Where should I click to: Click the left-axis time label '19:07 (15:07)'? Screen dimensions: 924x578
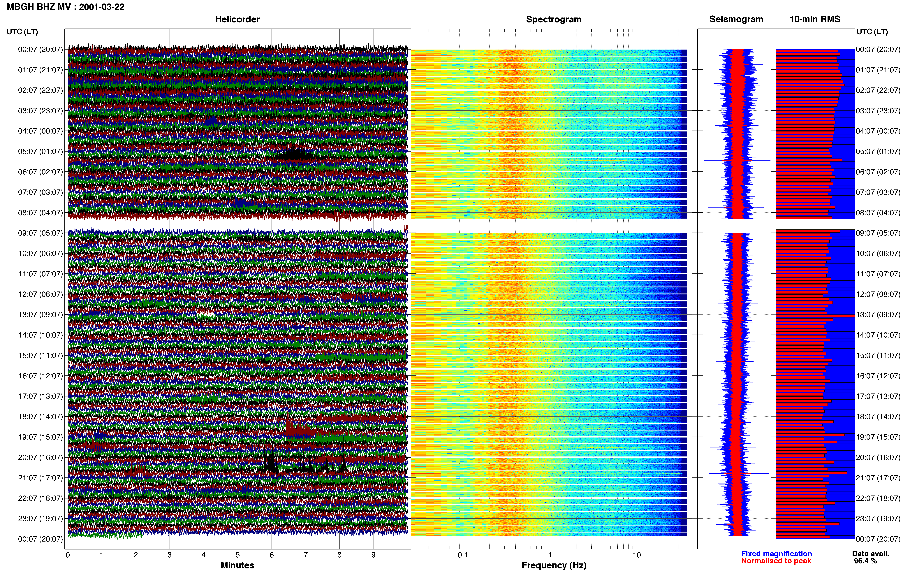tap(41, 437)
